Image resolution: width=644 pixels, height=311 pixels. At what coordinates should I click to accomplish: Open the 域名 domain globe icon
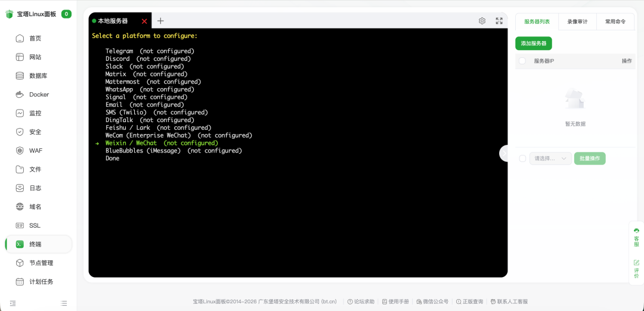[x=20, y=207]
